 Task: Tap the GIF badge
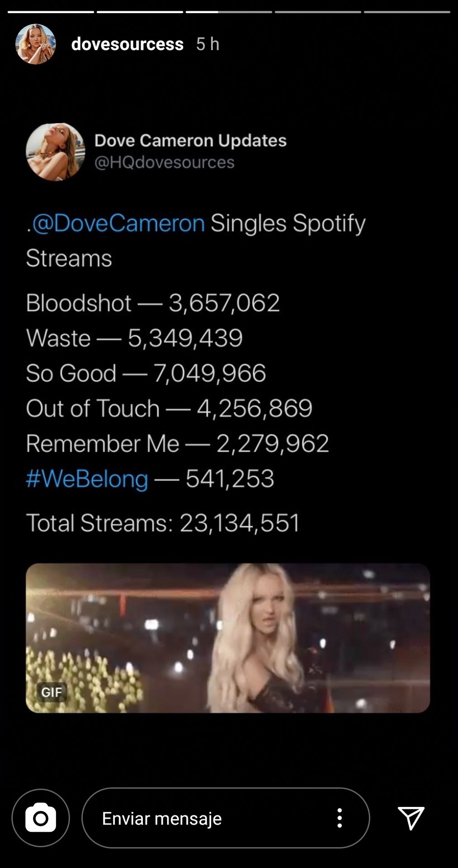tap(52, 692)
